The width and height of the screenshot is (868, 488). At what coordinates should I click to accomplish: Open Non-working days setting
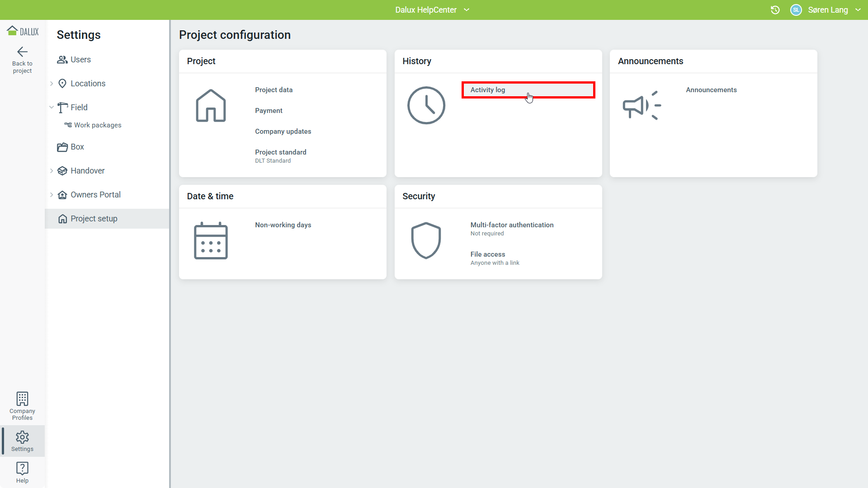[x=283, y=225]
